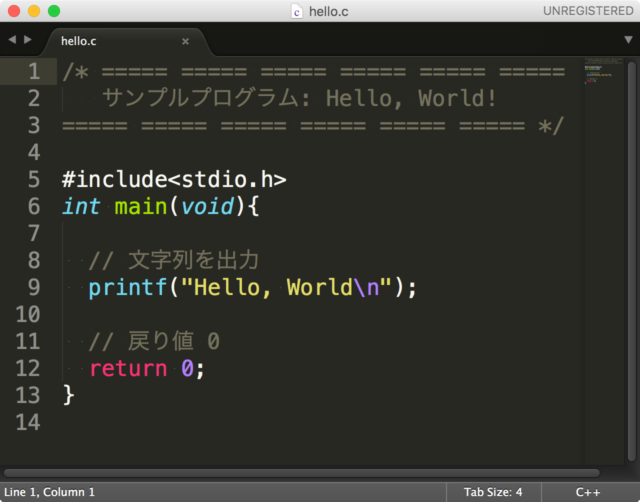The width and height of the screenshot is (640, 502).
Task: Click the サンプルプログラム comment line
Action: coord(299,98)
